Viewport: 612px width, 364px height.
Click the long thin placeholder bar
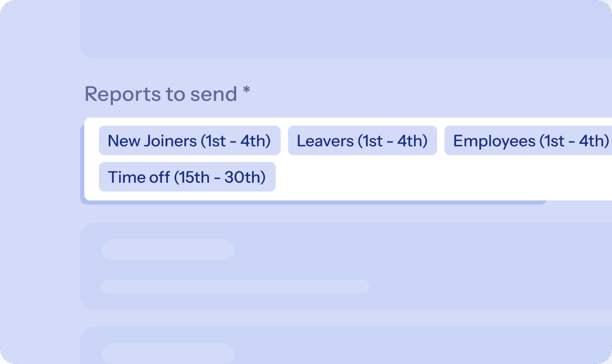235,286
